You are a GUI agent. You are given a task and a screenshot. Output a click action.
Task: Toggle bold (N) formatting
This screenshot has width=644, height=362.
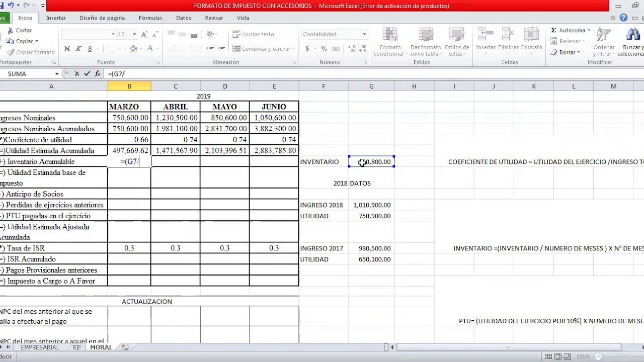coord(67,49)
